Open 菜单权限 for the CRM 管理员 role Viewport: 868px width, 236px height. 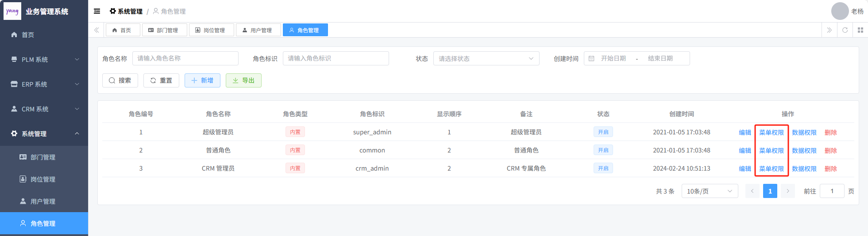tap(771, 168)
